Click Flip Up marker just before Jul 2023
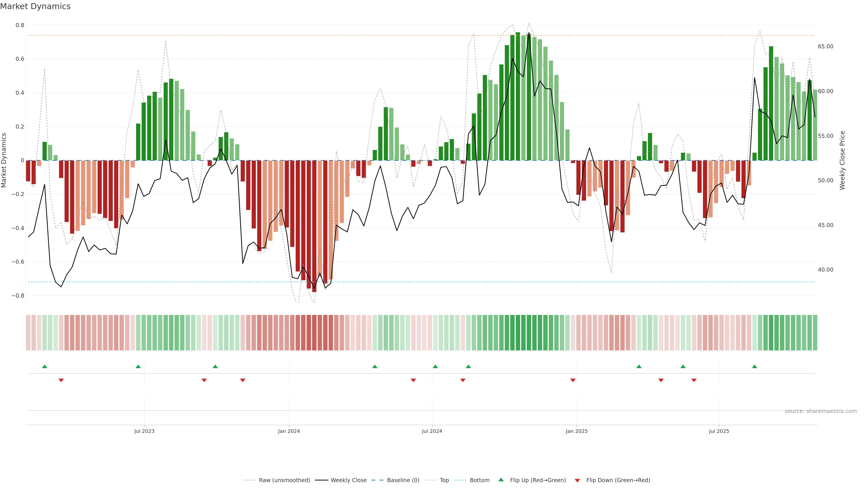This screenshot has height=488, width=868. (138, 366)
